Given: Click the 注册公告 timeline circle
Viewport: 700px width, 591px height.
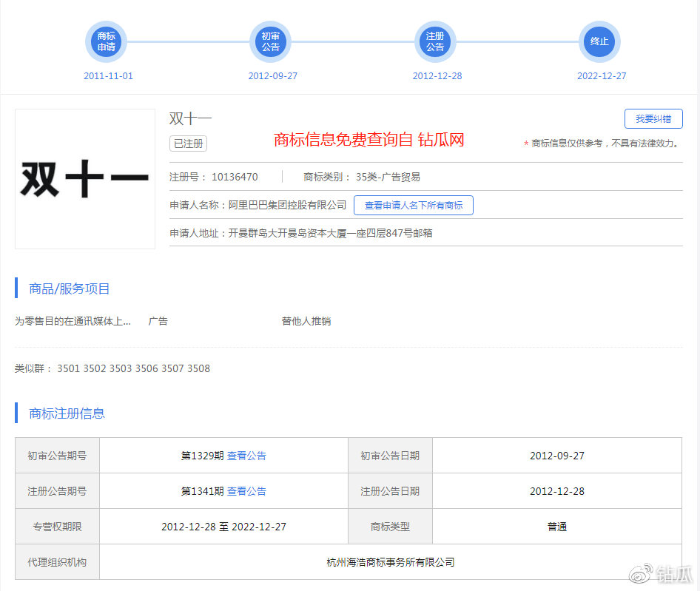Looking at the screenshot, I should 435,41.
